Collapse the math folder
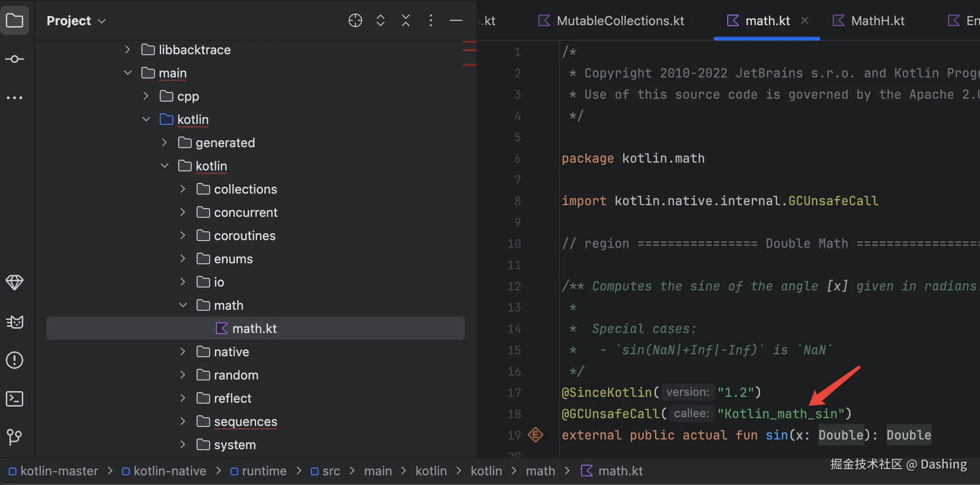The image size is (980, 485). (183, 305)
